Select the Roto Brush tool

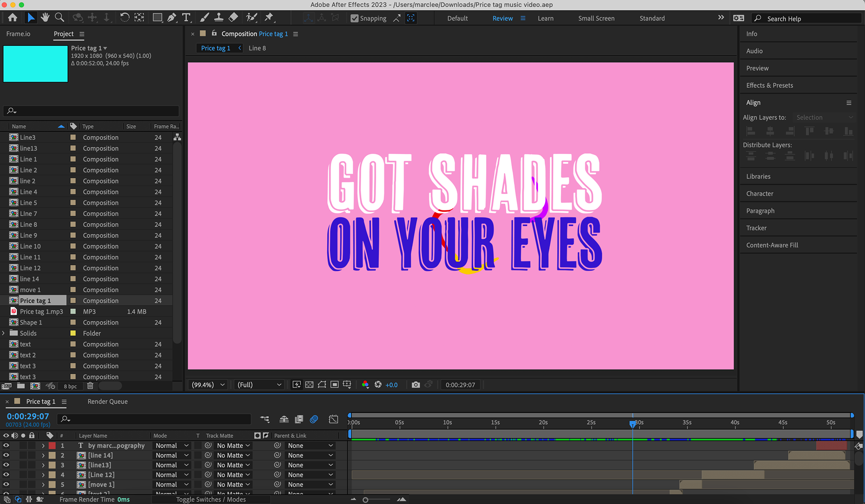click(x=251, y=18)
